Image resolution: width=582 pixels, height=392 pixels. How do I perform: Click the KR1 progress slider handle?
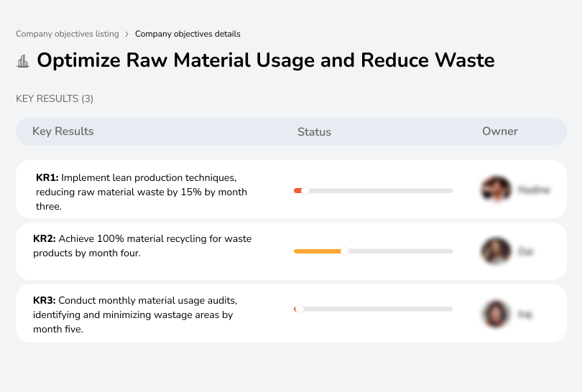305,191
